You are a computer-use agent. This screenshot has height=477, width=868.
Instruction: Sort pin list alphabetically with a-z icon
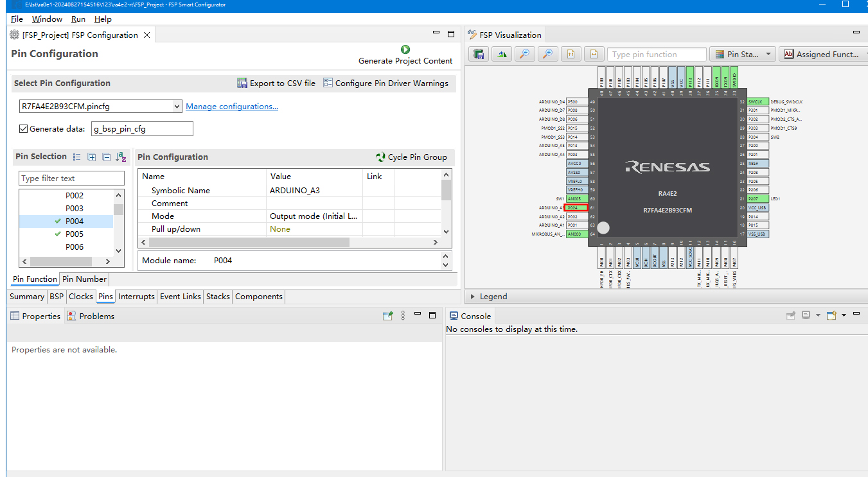[x=121, y=157]
